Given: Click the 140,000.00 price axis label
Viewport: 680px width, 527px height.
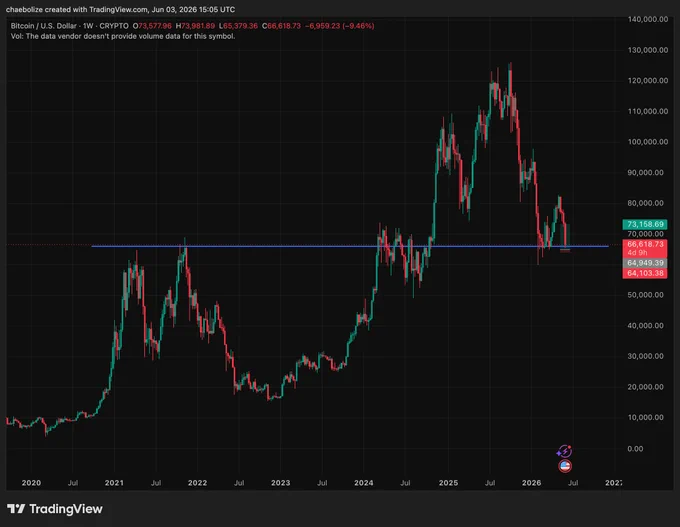Looking at the screenshot, I should [648, 20].
